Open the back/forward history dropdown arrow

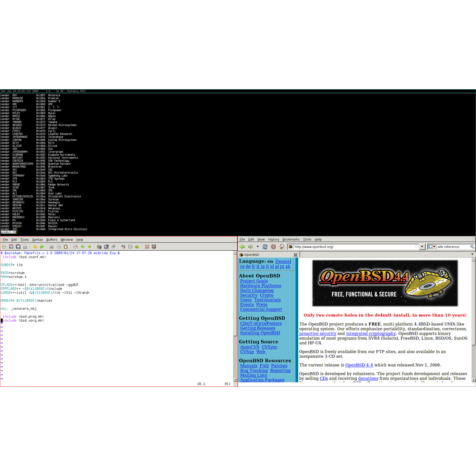pos(257,247)
